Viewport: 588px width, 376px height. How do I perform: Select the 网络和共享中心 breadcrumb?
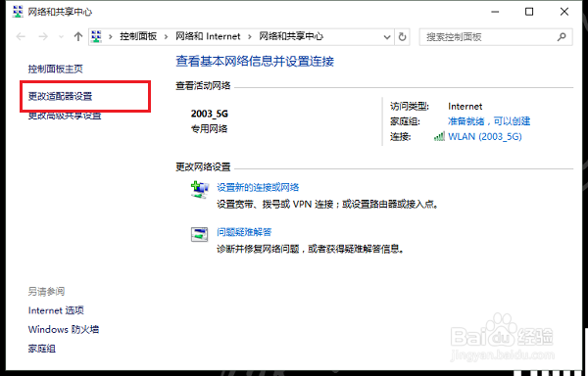click(x=291, y=36)
